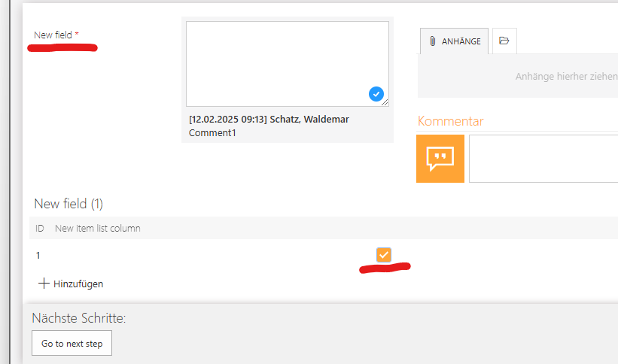The height and width of the screenshot is (364, 618).
Task: Switch to the ANHÄNGE tab
Action: (454, 41)
